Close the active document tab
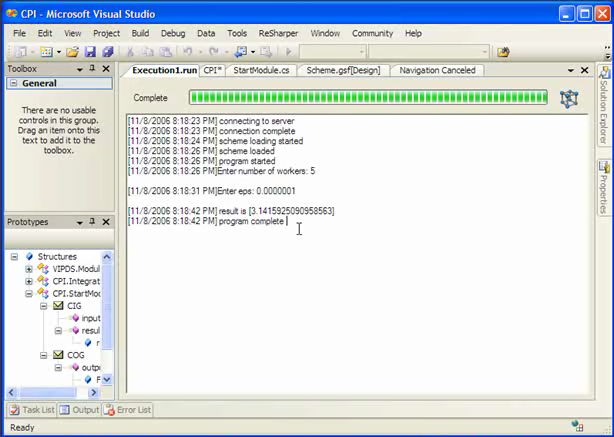The image size is (614, 437). [x=585, y=70]
